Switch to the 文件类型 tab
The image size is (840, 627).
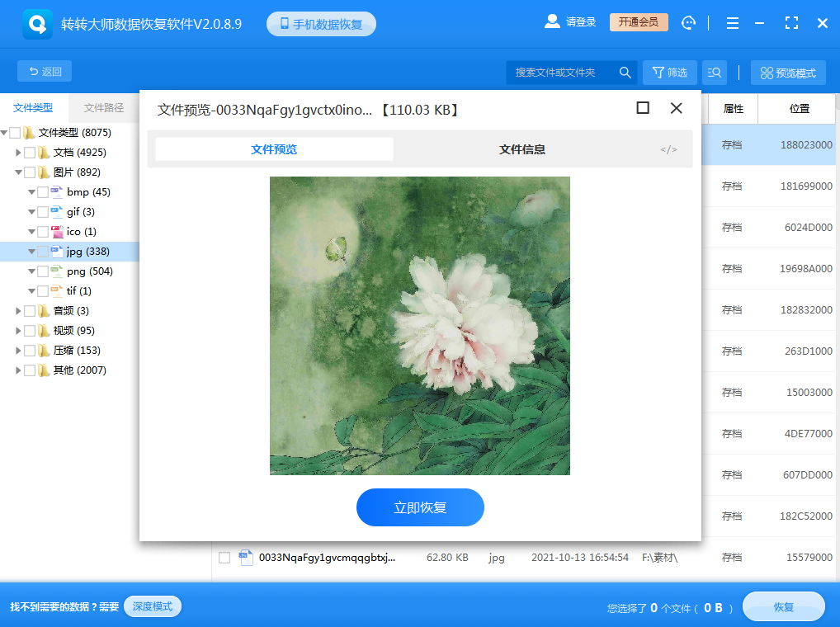click(33, 107)
